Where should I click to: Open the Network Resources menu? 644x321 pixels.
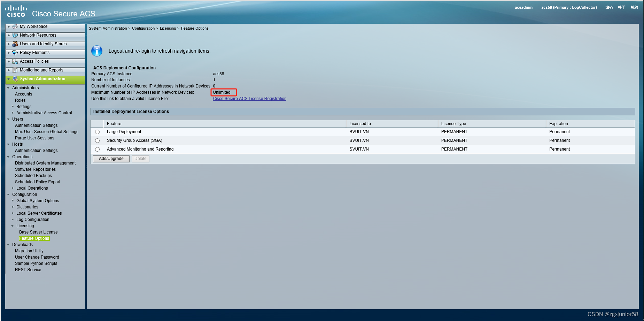tap(38, 35)
